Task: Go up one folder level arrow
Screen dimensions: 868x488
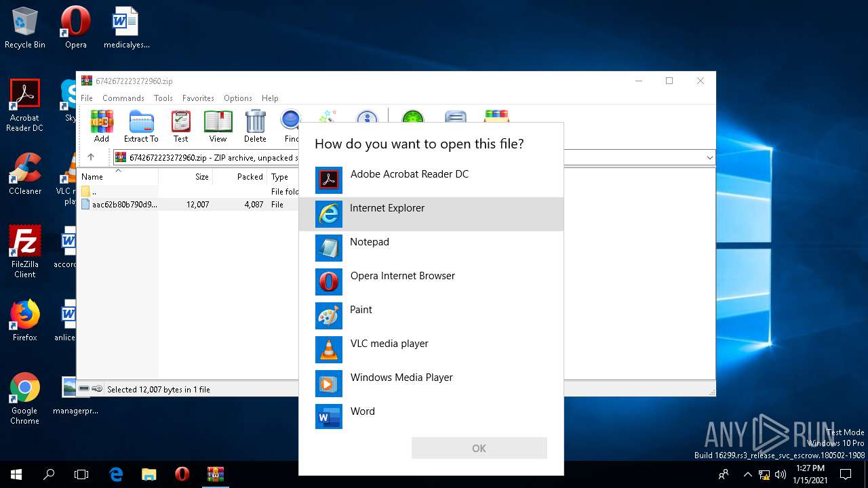Action: 91,157
